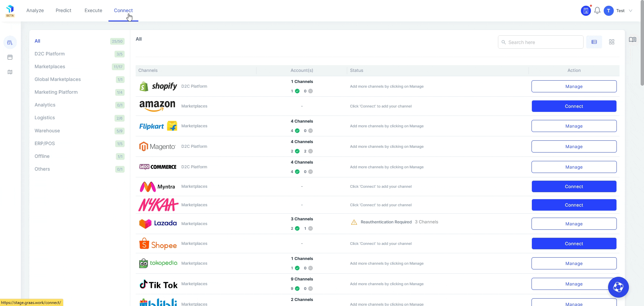644x306 pixels.
Task: Click '9 Channels' text in Tik Tok row
Action: point(302,279)
